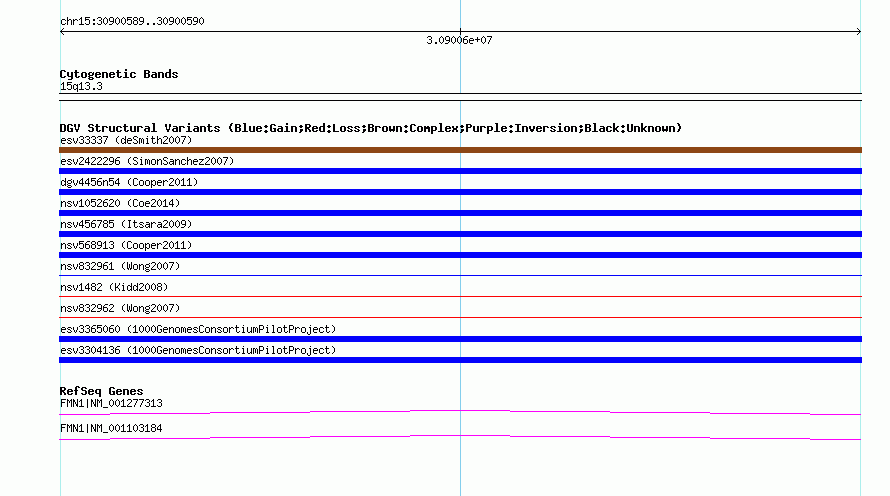Click the blue bar under nsv456785
The image size is (890, 496).
(460, 234)
